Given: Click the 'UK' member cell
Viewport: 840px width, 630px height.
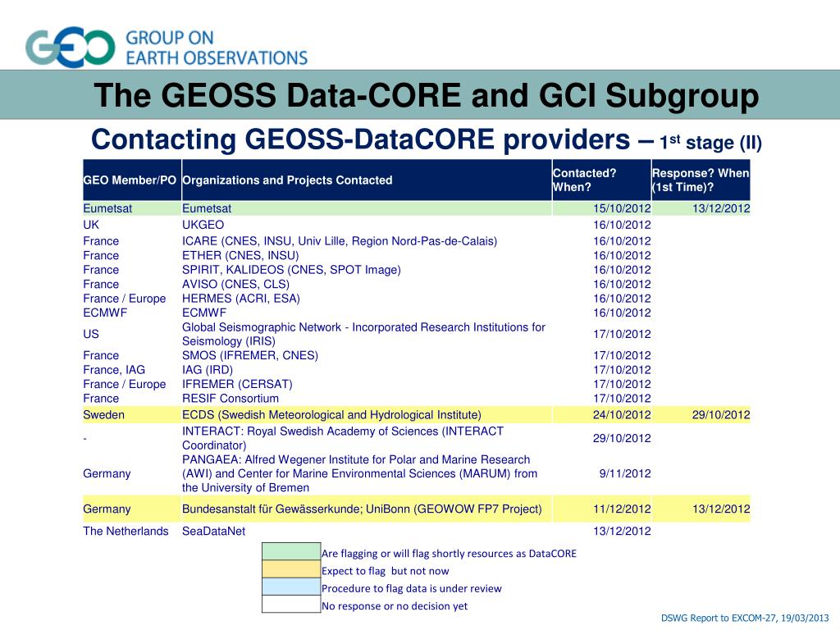Looking at the screenshot, I should [91, 225].
